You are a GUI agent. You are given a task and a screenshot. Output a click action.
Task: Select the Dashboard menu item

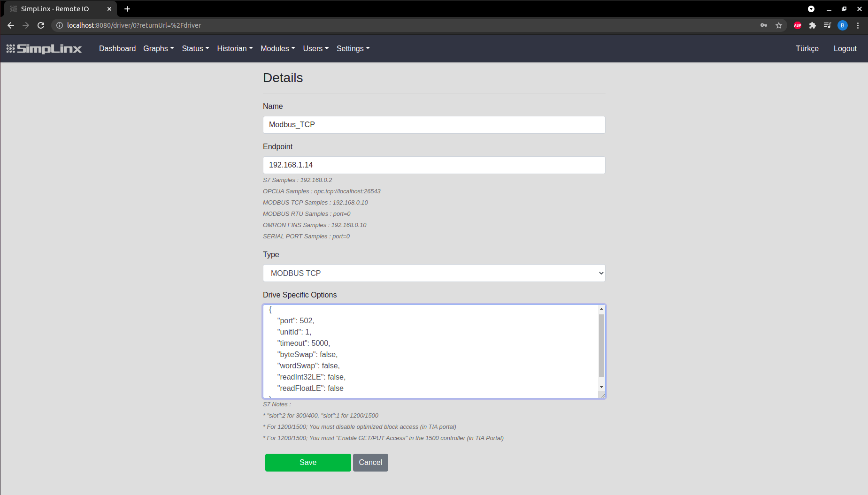click(117, 48)
